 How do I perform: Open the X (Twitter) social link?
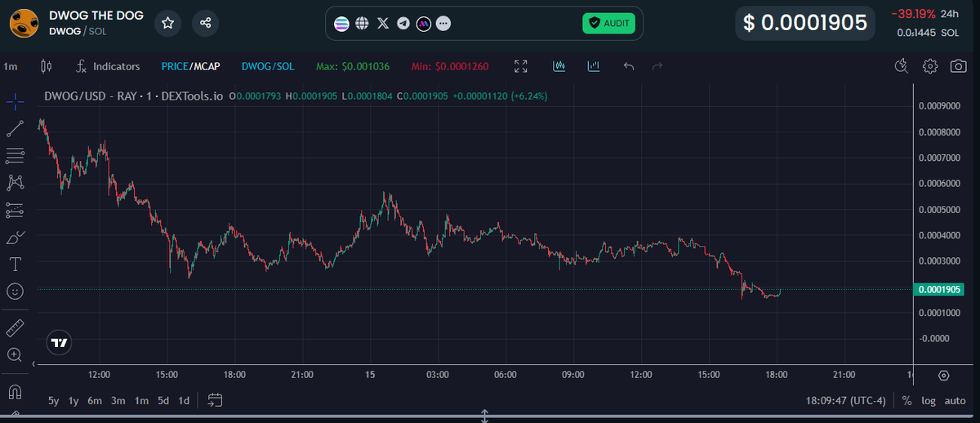click(x=383, y=24)
